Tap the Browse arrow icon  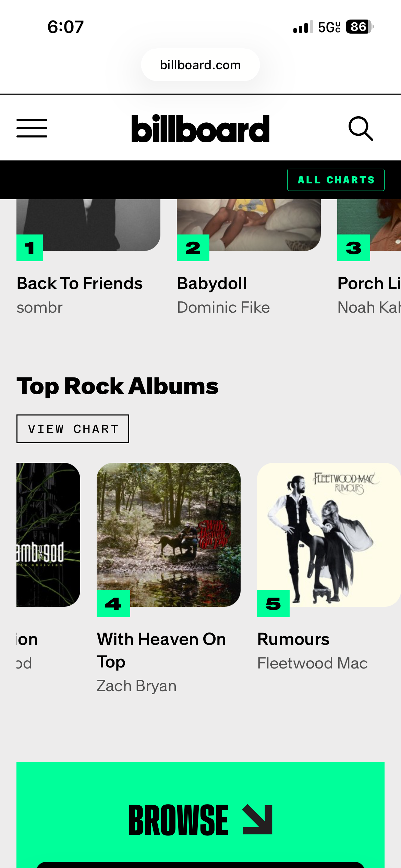257,820
